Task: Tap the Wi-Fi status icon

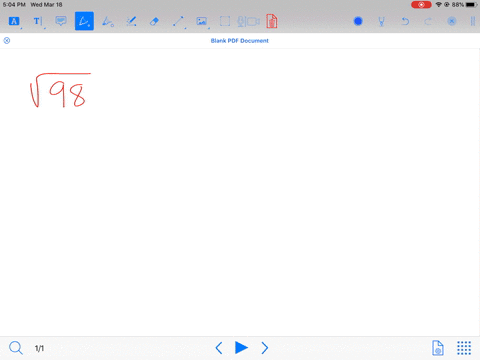Action: coord(439,5)
